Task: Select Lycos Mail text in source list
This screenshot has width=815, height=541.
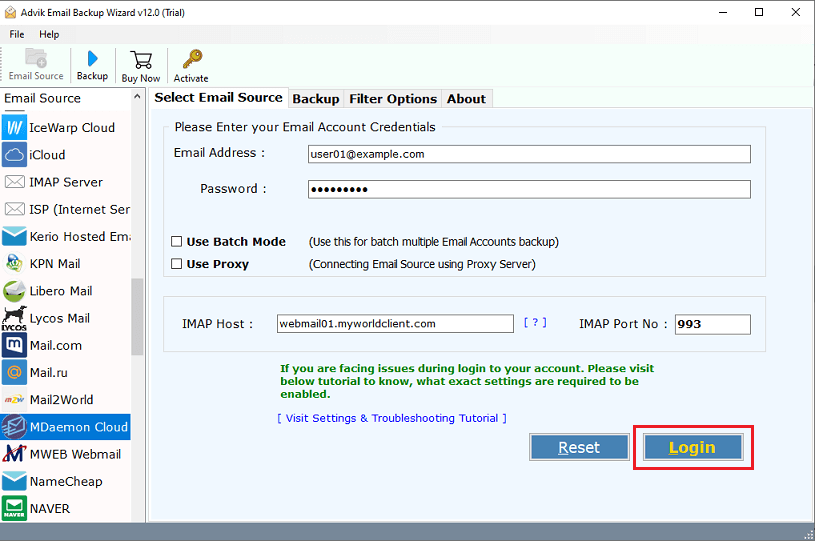Action: [x=60, y=319]
